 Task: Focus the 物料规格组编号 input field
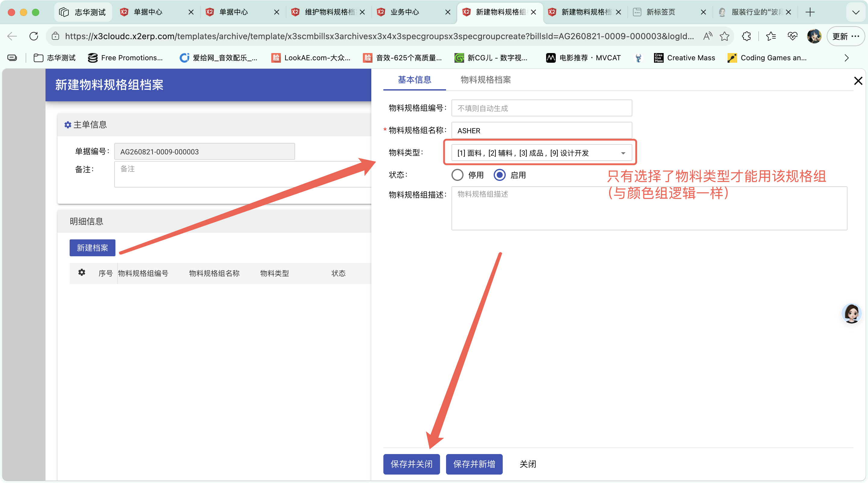pyautogui.click(x=542, y=108)
